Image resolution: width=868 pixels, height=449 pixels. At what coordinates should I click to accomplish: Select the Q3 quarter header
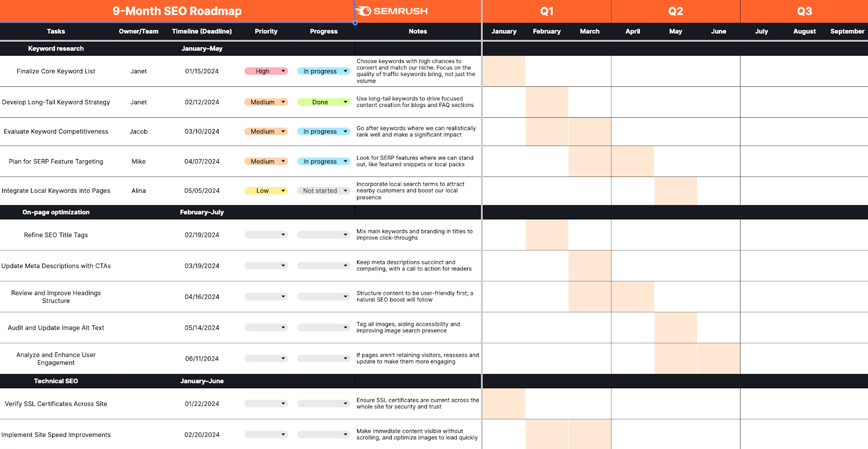[804, 11]
